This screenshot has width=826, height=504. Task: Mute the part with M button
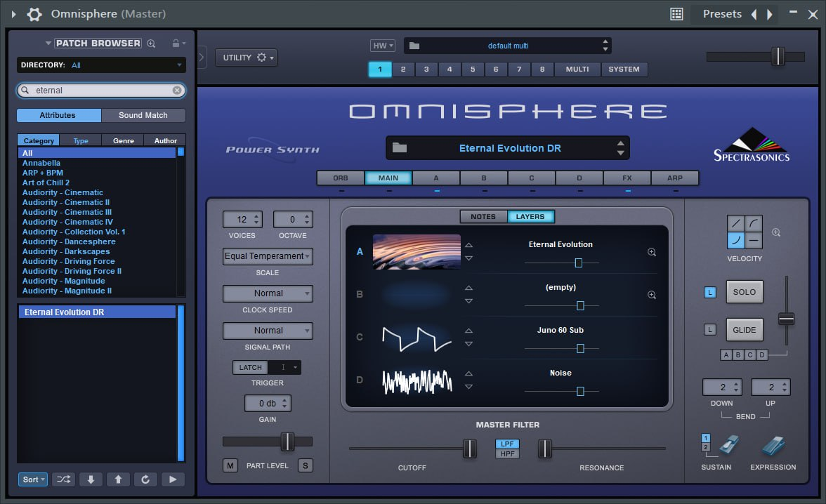tap(230, 465)
